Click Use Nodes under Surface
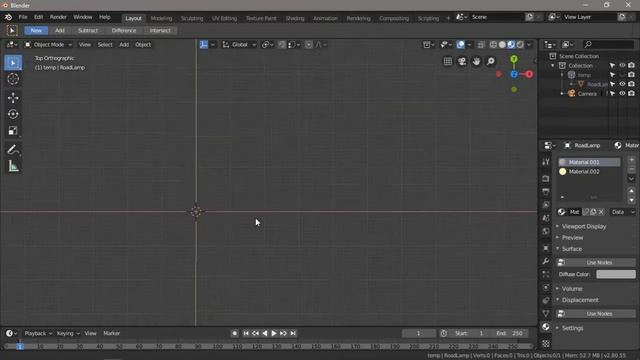Screen dimensions: 640x360 (x=596, y=262)
